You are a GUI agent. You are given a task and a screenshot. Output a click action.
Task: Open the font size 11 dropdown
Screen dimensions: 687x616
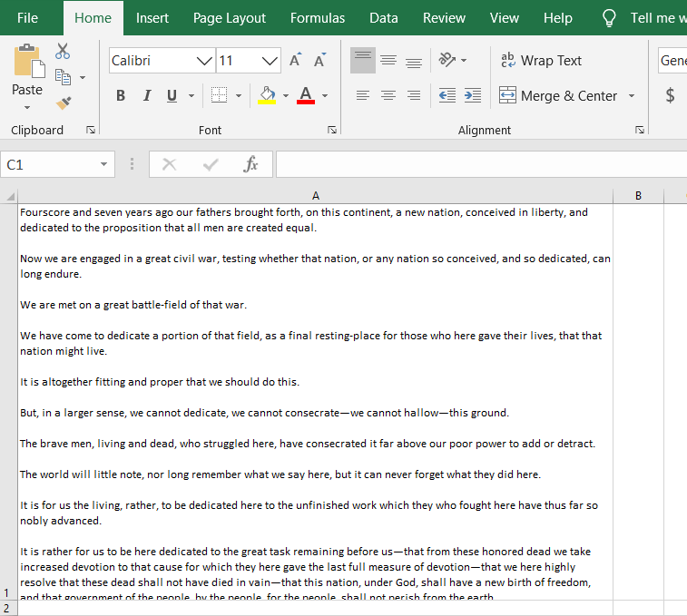tap(270, 61)
